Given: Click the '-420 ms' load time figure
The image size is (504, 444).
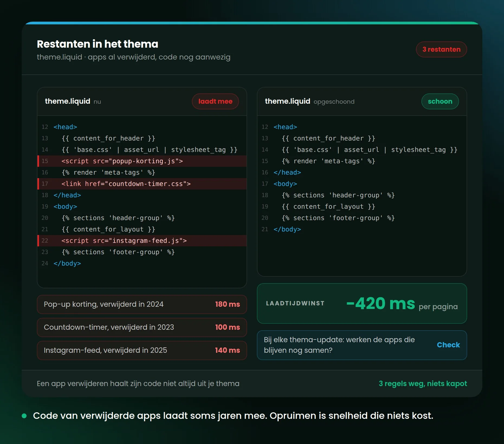Looking at the screenshot, I should click(x=380, y=303).
